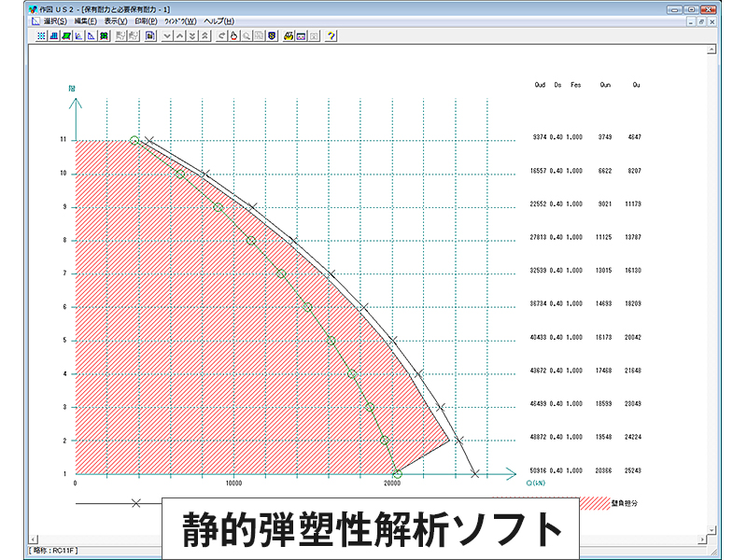747x560 pixels.
Task: Click the refresh circular-arrow toolbar icon
Action: (222, 35)
